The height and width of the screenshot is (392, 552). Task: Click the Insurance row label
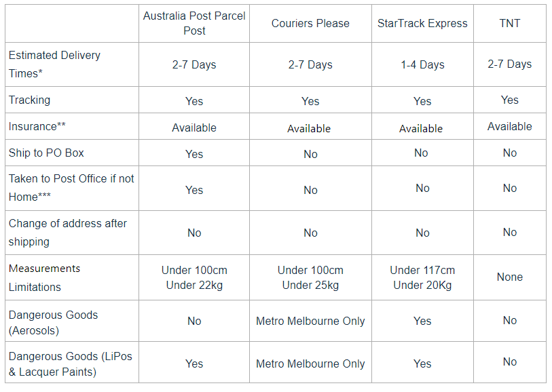click(37, 126)
